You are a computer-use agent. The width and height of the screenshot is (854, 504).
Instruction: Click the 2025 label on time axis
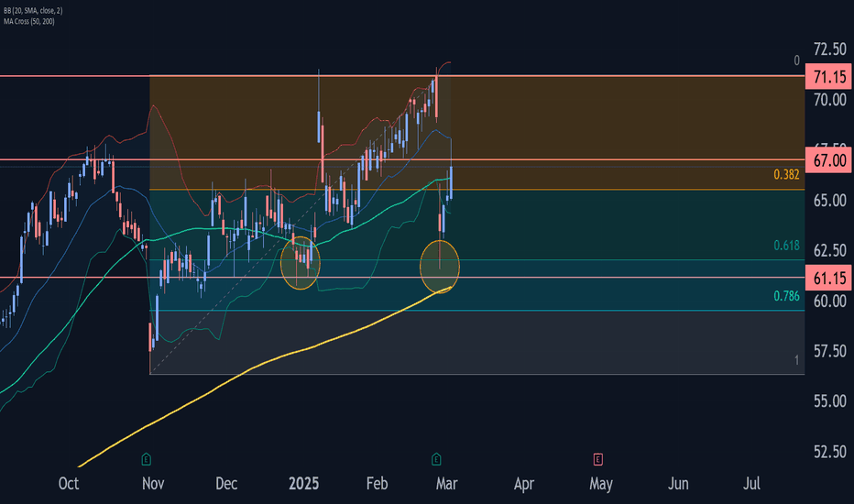pyautogui.click(x=304, y=483)
